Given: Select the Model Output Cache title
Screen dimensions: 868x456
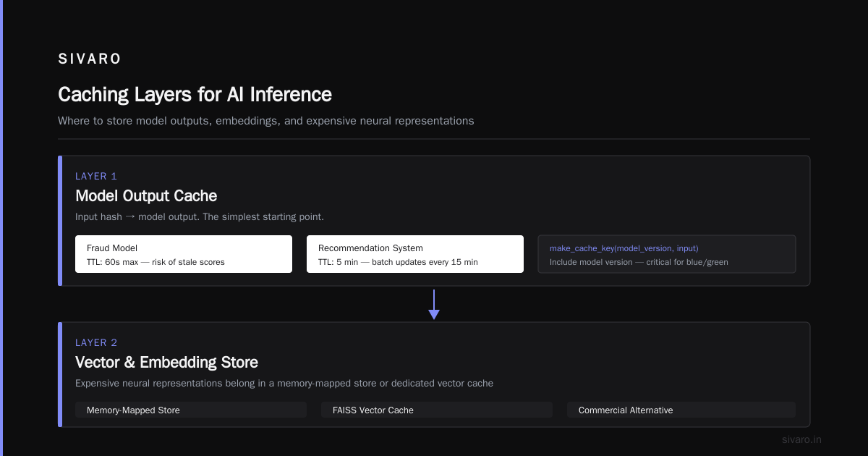Looking at the screenshot, I should [146, 195].
